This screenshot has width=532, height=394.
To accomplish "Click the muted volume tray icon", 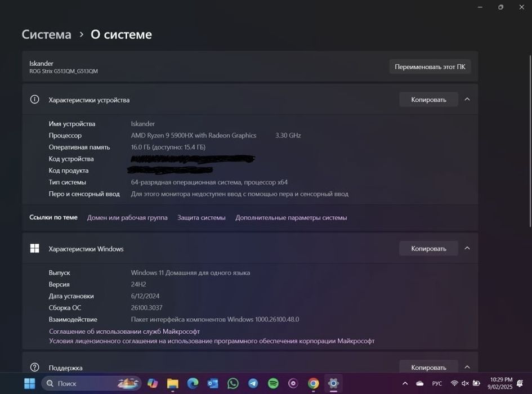I will [x=465, y=383].
